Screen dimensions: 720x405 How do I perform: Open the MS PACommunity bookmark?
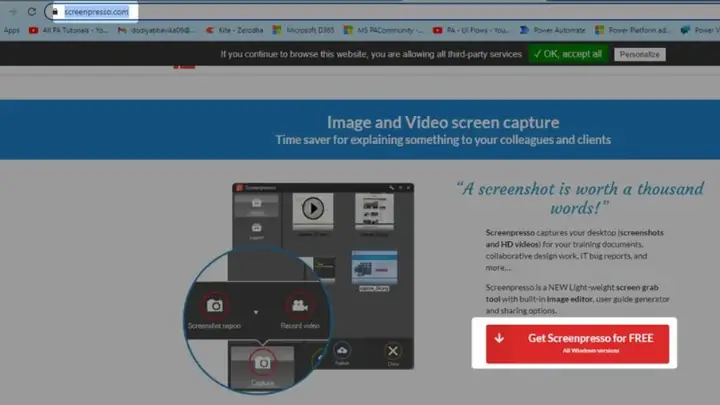[383, 30]
